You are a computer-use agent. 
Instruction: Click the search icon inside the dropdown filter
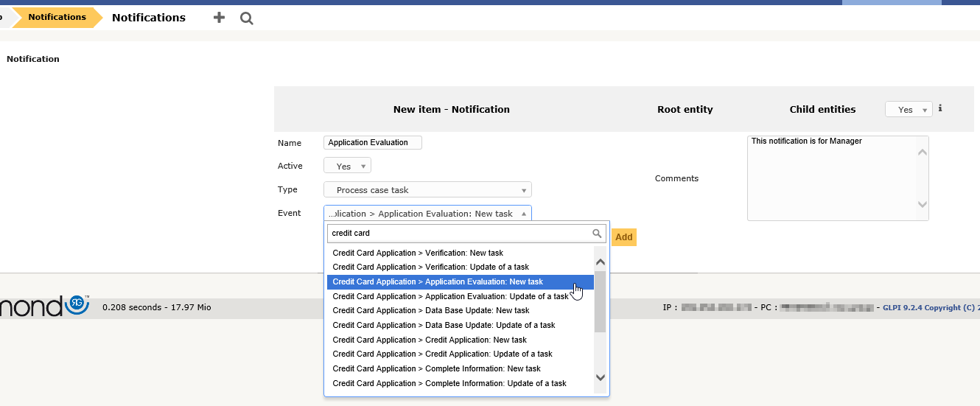coord(597,234)
